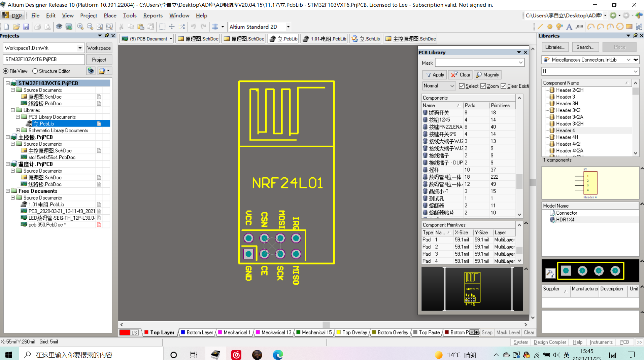Open Windows Start menu
Image resolution: width=644 pixels, height=360 pixels.
9,355
